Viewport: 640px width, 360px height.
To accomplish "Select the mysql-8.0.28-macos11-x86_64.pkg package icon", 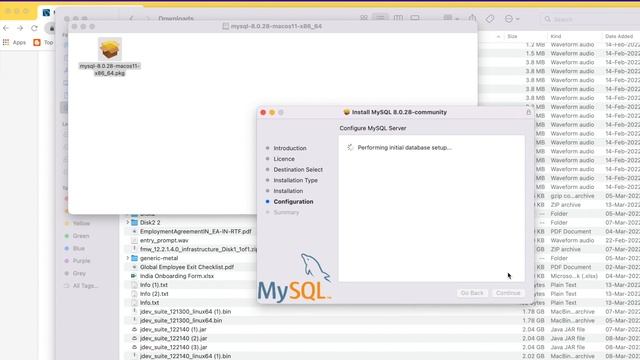I will [x=109, y=49].
